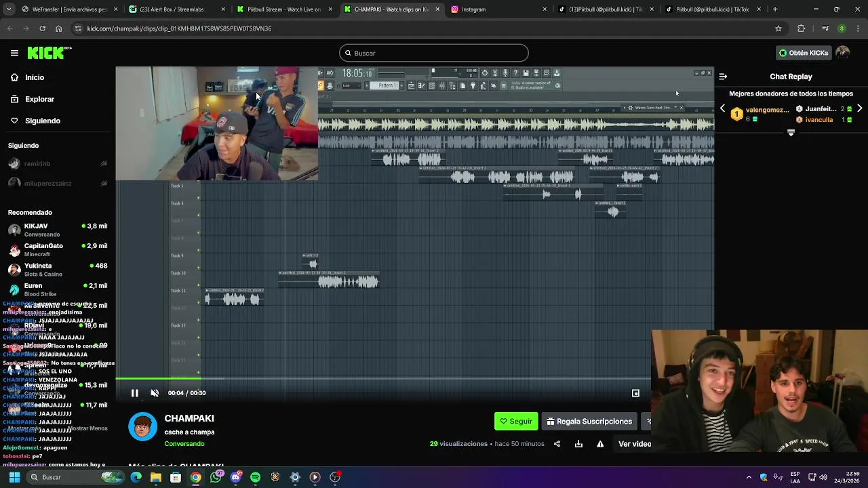Go back in browser history
Viewport: 868px width, 488px height.
pyautogui.click(x=9, y=28)
